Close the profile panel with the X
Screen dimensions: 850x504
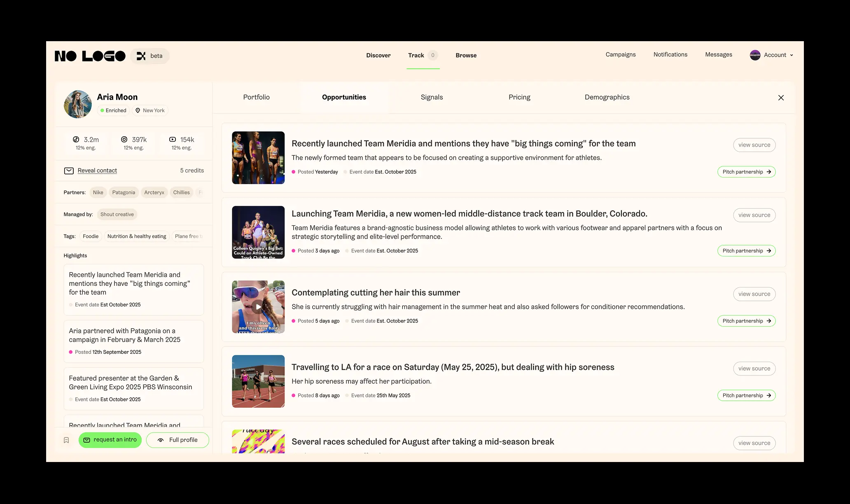[781, 98]
